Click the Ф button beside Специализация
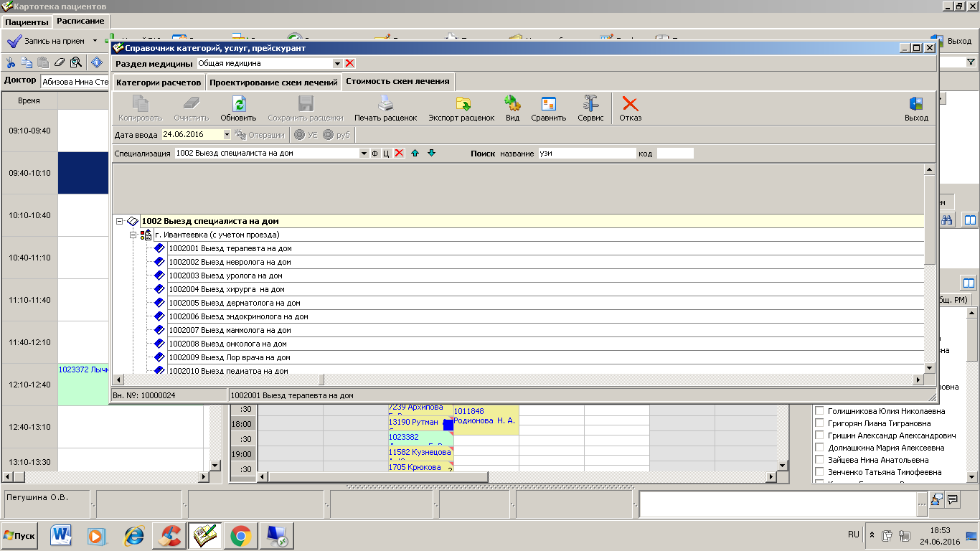 374,153
